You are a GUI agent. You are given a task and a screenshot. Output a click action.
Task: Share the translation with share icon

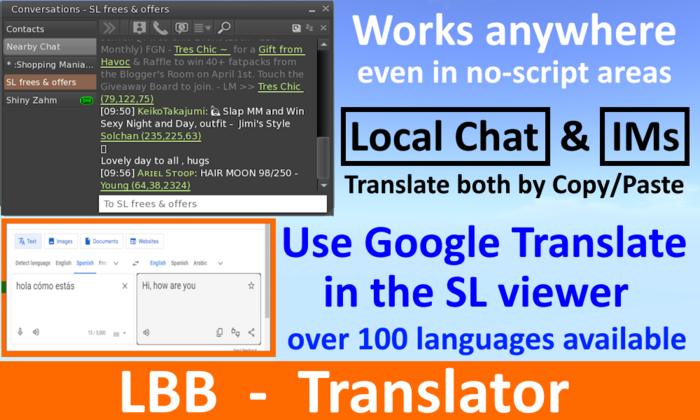click(251, 332)
